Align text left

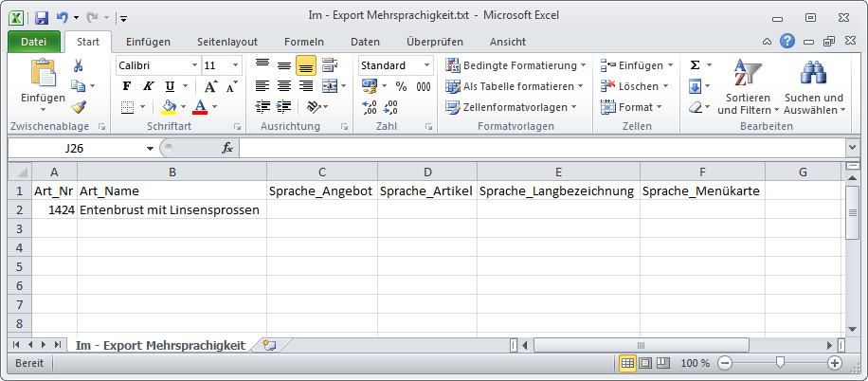click(262, 86)
